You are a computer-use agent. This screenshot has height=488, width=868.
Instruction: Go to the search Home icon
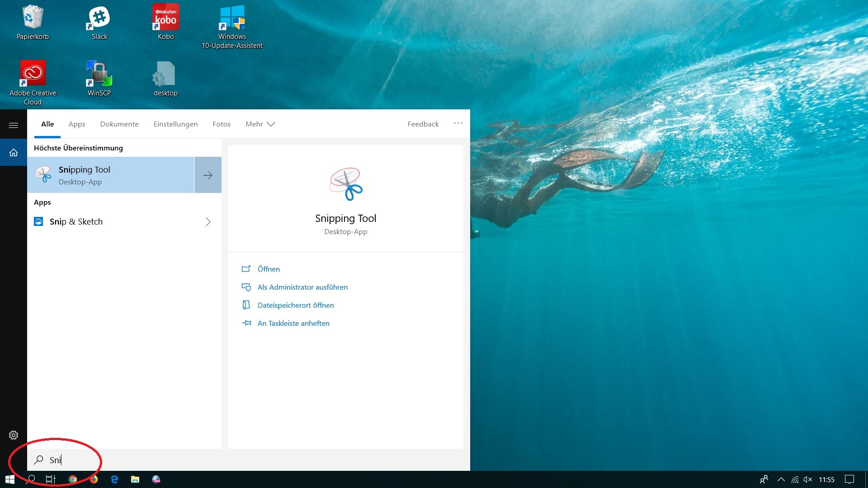(x=14, y=152)
